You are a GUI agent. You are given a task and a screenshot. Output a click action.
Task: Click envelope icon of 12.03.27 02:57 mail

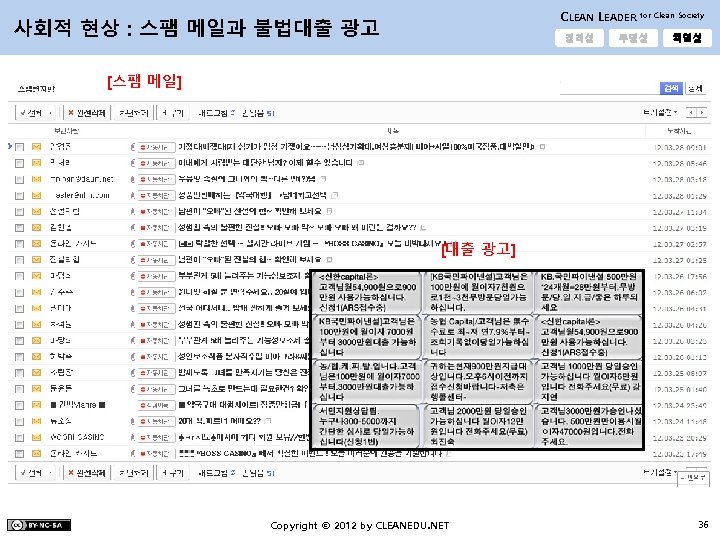click(x=36, y=244)
